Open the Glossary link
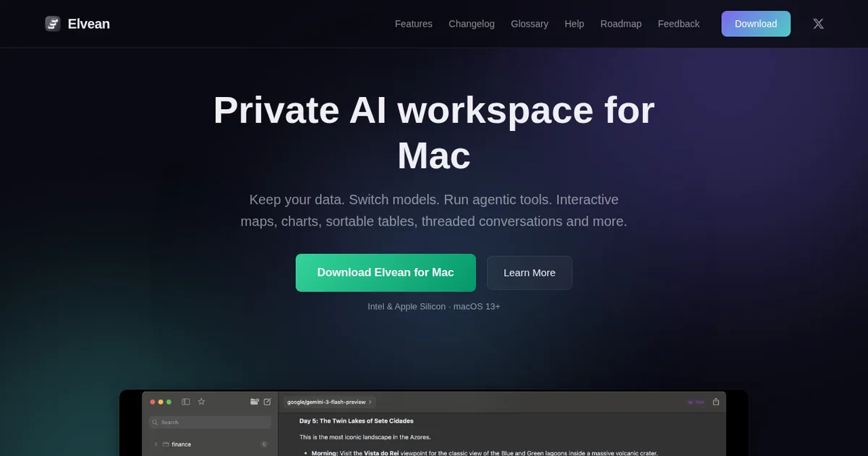The height and width of the screenshot is (456, 868). [529, 24]
